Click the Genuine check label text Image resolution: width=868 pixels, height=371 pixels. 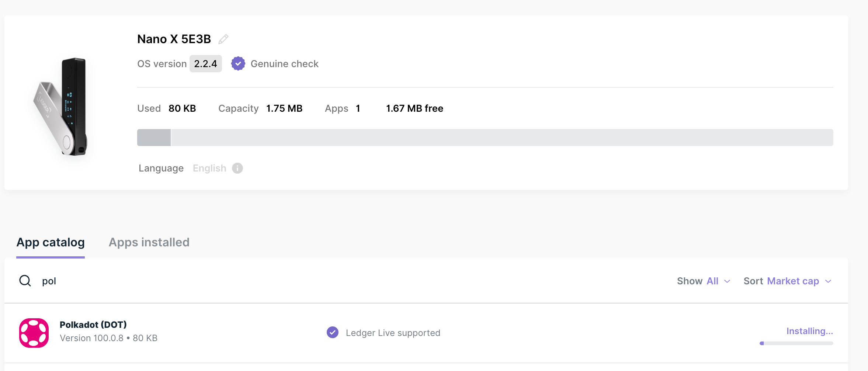pos(284,64)
